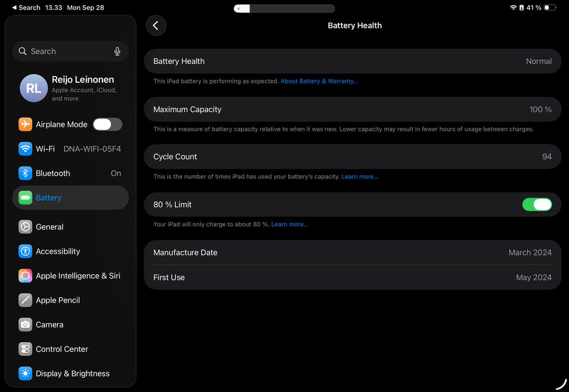
Task: Tap the status bar battery indicator
Action: pyautogui.click(x=550, y=8)
